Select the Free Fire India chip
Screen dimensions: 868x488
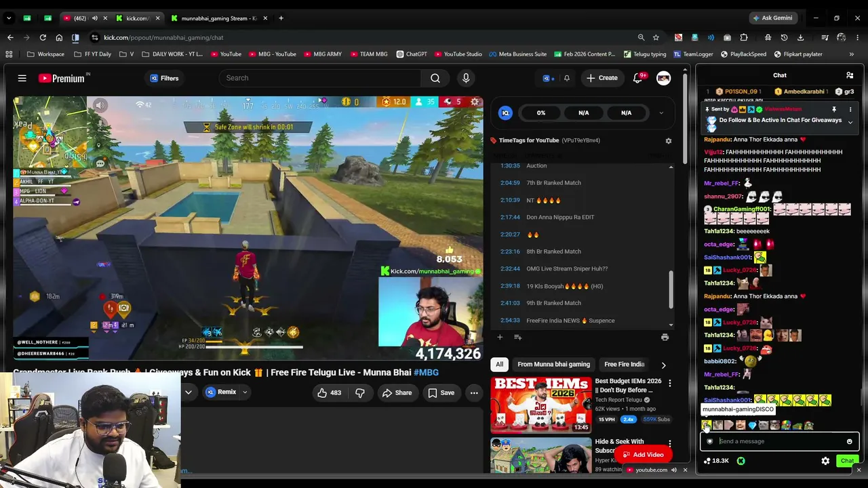pos(624,365)
